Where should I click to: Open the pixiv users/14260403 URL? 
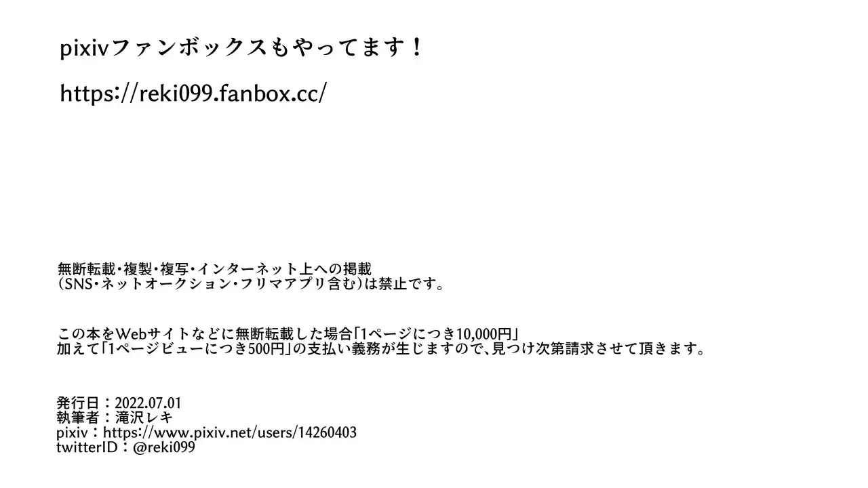[x=231, y=432]
